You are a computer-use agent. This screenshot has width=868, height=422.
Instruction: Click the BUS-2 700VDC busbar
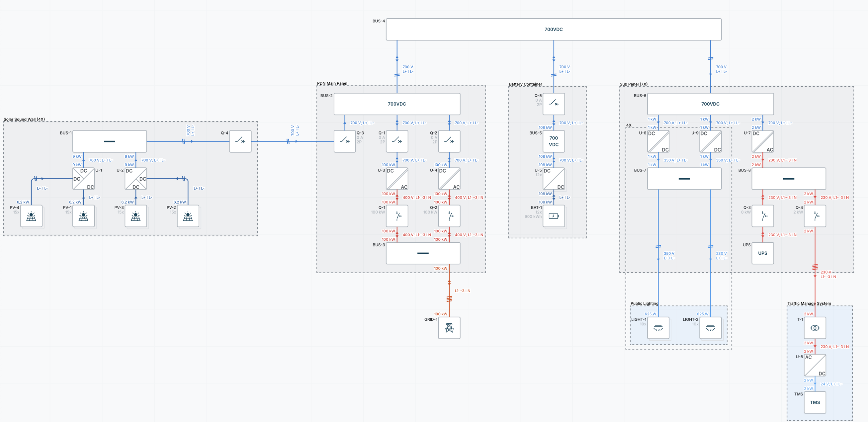click(x=397, y=104)
